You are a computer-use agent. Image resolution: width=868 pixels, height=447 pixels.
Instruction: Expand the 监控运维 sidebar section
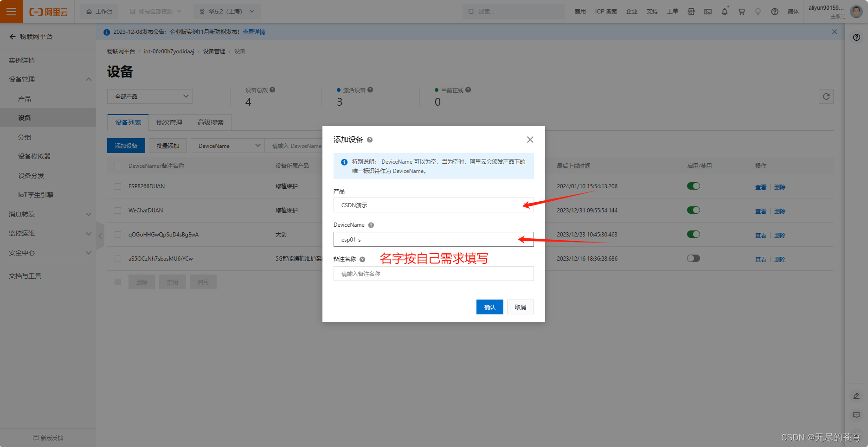[x=48, y=233]
